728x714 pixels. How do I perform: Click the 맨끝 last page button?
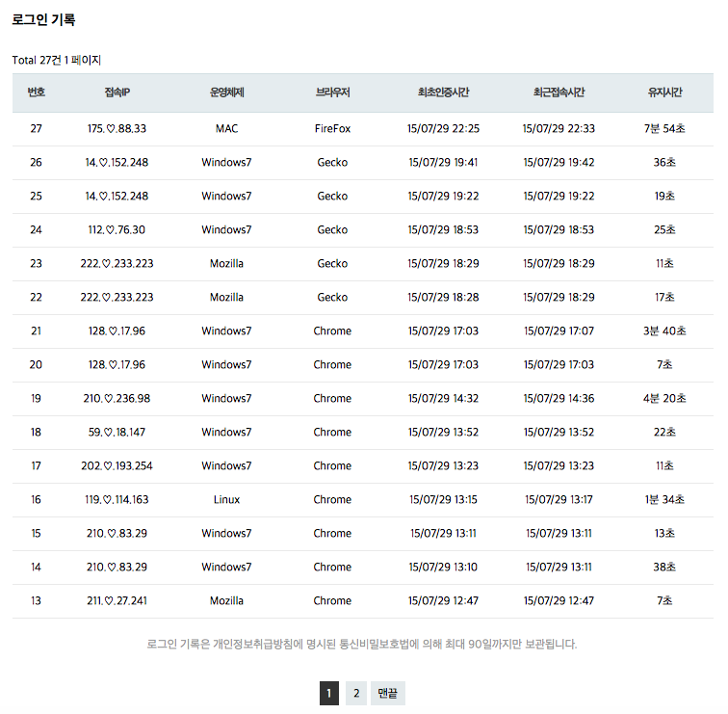coord(388,693)
